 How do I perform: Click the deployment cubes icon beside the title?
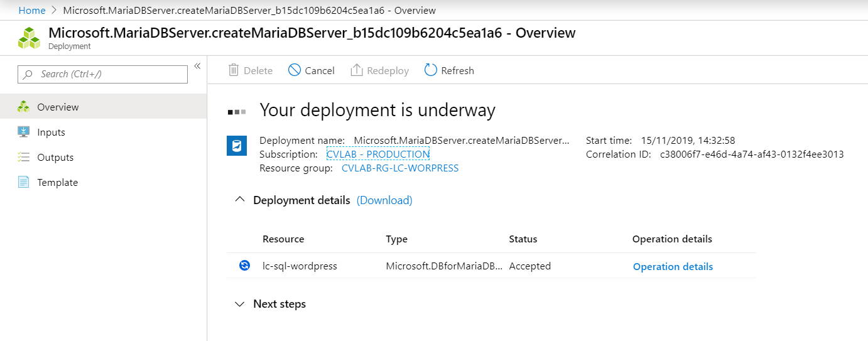29,38
